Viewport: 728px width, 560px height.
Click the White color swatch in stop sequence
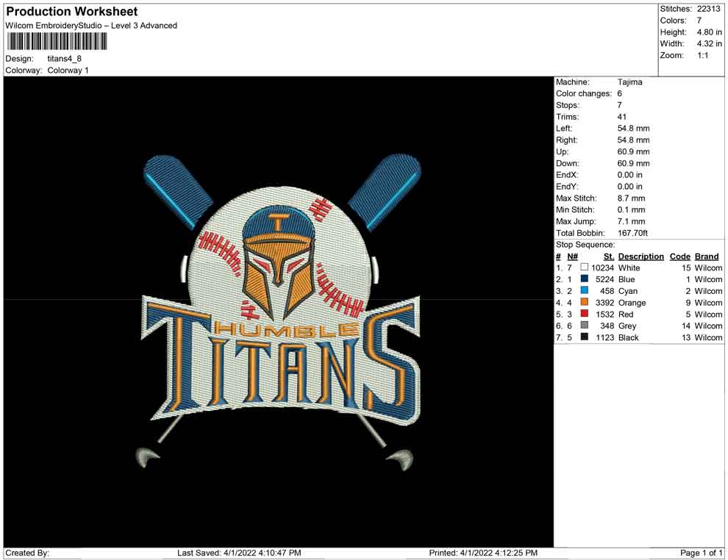pyautogui.click(x=585, y=268)
